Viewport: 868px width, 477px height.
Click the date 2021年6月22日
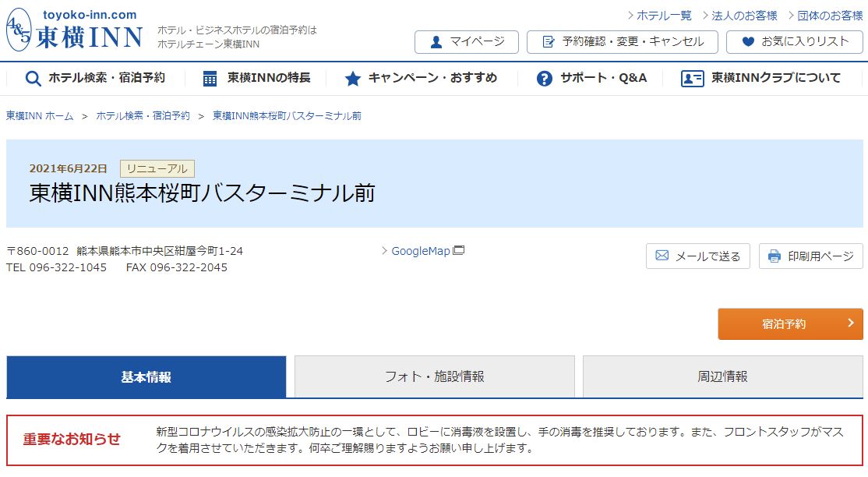pos(68,168)
